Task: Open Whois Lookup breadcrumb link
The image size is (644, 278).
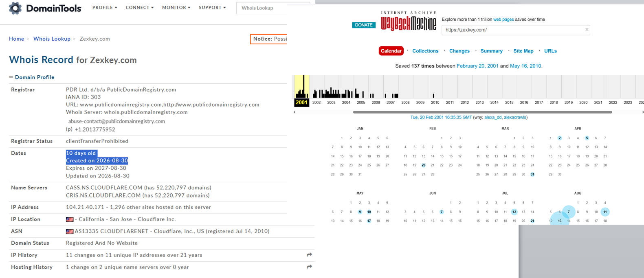Action: click(x=52, y=39)
